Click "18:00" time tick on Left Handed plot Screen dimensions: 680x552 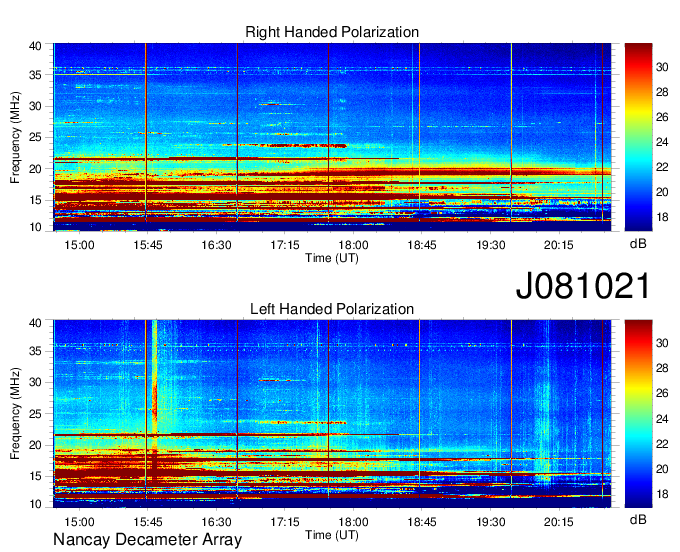click(x=353, y=522)
